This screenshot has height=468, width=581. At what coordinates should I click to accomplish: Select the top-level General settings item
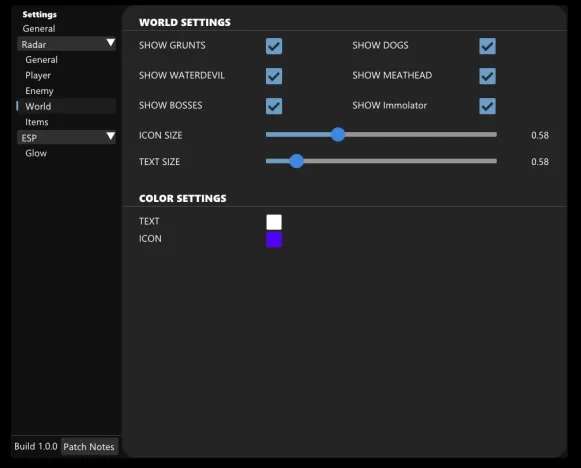[39, 29]
